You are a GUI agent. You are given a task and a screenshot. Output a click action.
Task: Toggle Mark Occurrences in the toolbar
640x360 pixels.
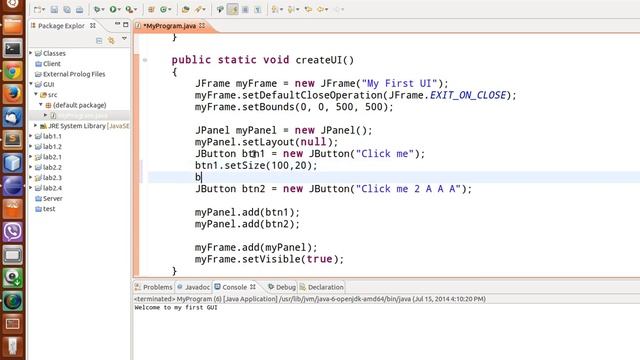(x=233, y=9)
